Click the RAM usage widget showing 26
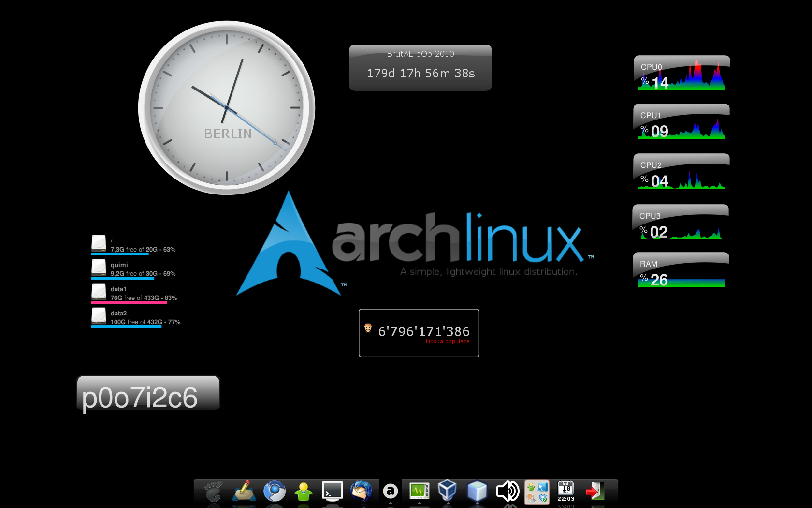 pos(681,270)
